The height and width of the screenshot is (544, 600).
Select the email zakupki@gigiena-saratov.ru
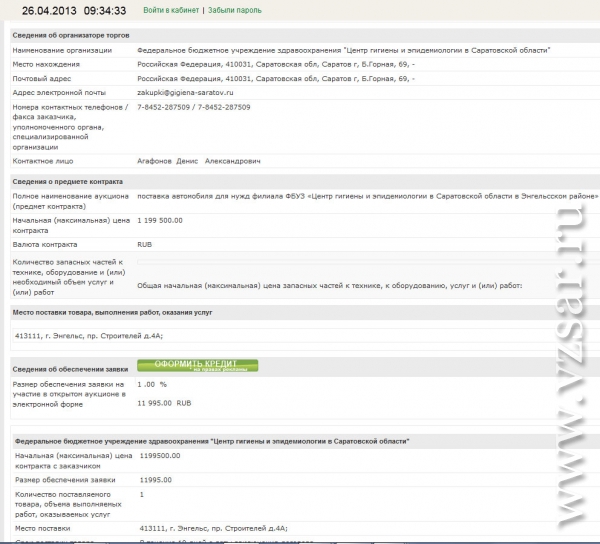point(185,93)
